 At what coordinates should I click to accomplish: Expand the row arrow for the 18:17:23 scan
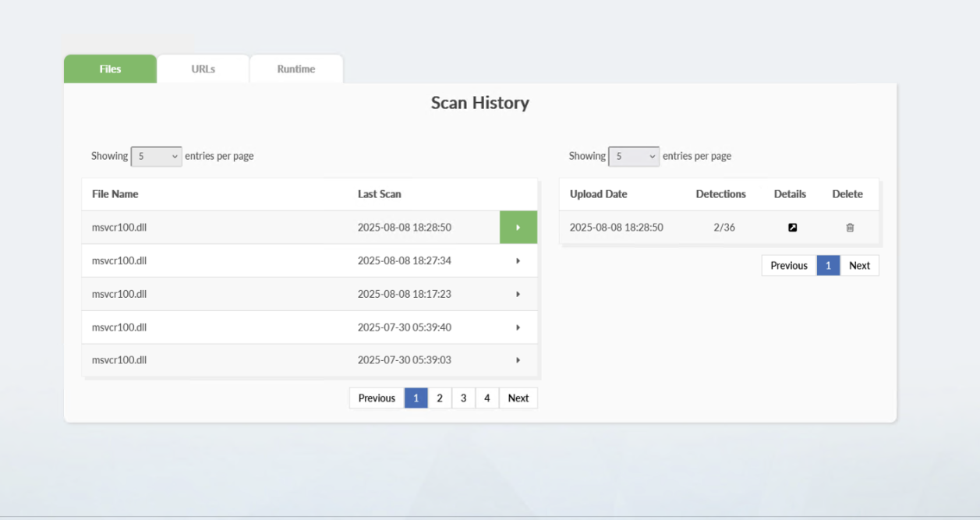point(518,294)
